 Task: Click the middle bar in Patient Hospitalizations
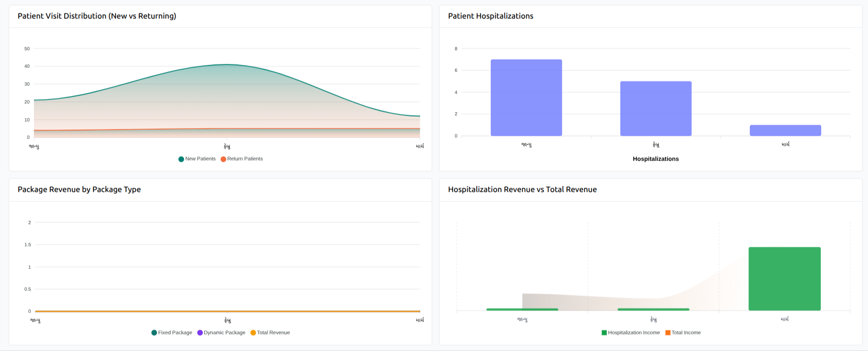click(656, 109)
